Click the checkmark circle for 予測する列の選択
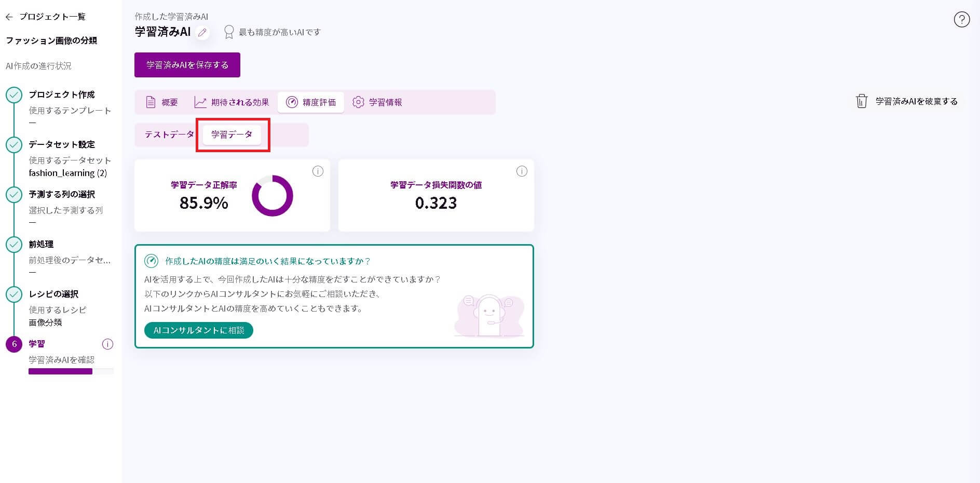 (x=14, y=195)
